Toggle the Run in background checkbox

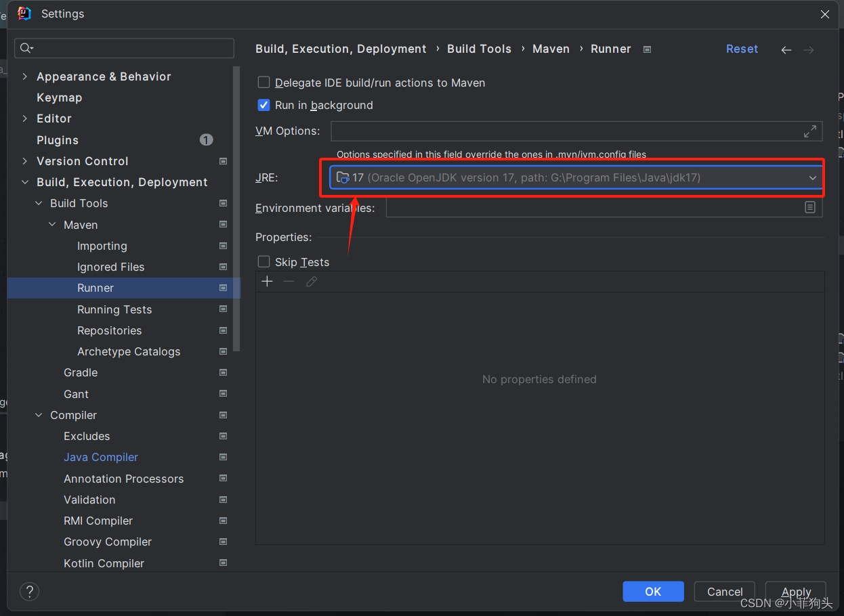click(264, 105)
